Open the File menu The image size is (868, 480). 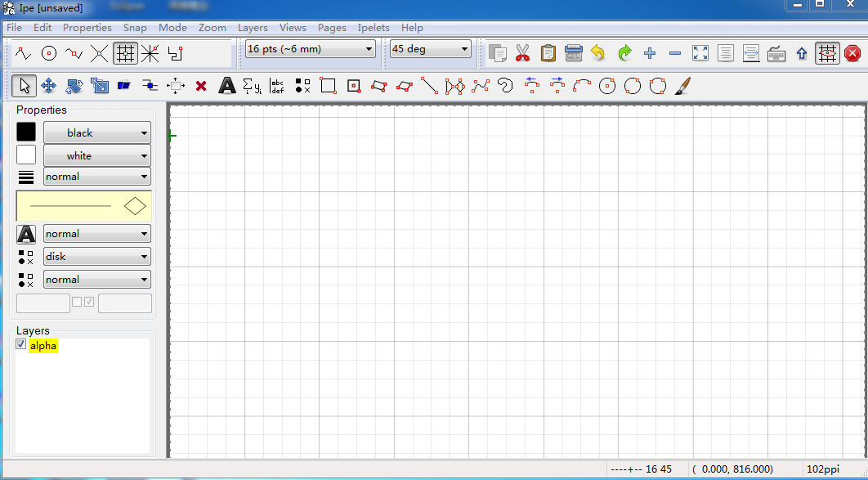coord(15,27)
